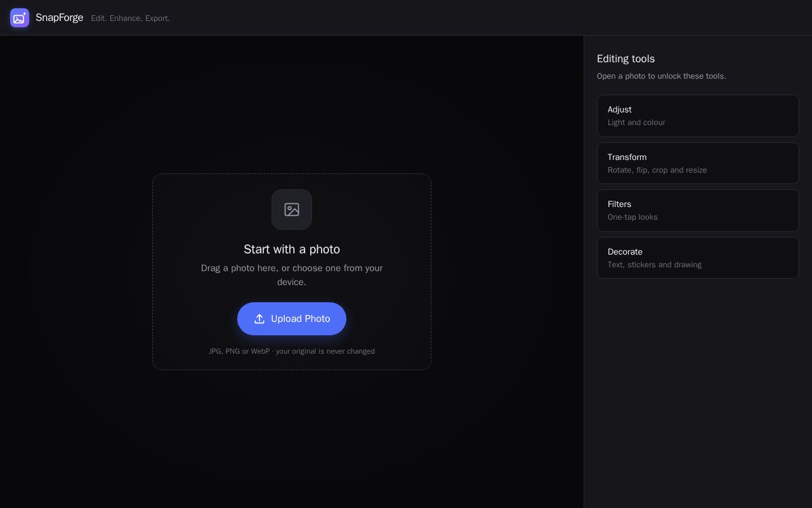812x508 pixels.
Task: Open the Adjust light and colour tool
Action: (698, 116)
